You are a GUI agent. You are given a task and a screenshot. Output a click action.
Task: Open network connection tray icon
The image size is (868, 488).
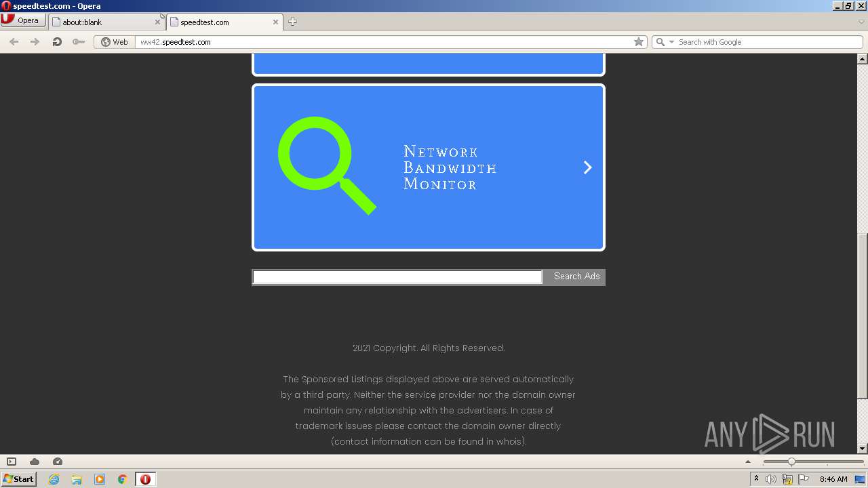coord(787,479)
